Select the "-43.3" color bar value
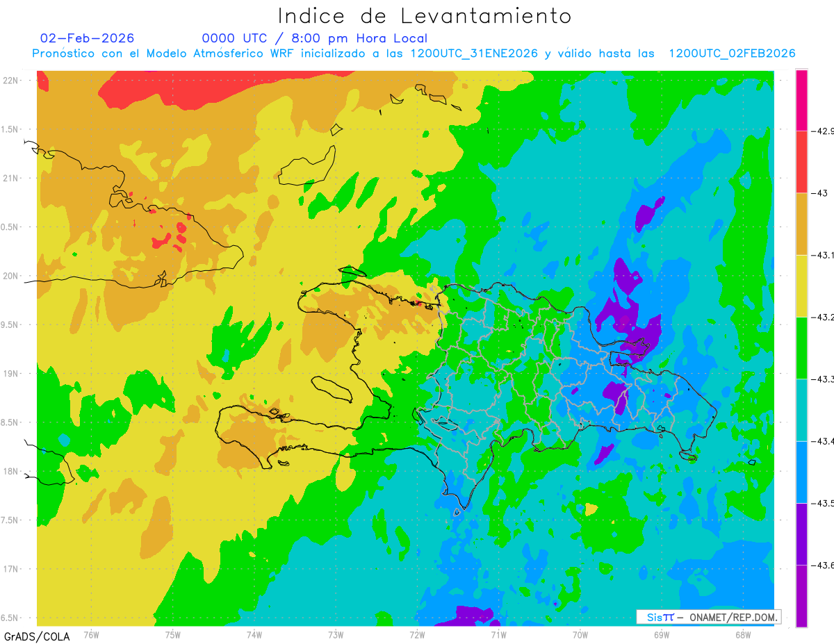The image size is (834, 644). point(823,379)
